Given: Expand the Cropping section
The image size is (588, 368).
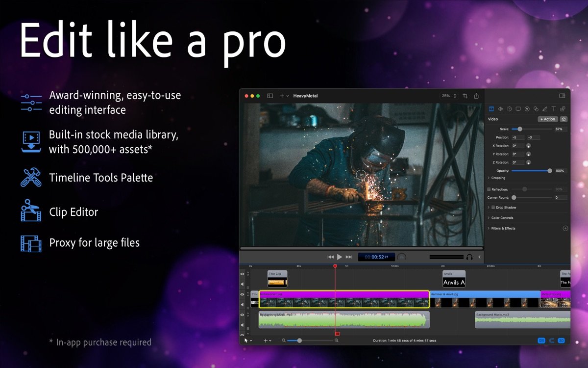Looking at the screenshot, I should click(489, 178).
